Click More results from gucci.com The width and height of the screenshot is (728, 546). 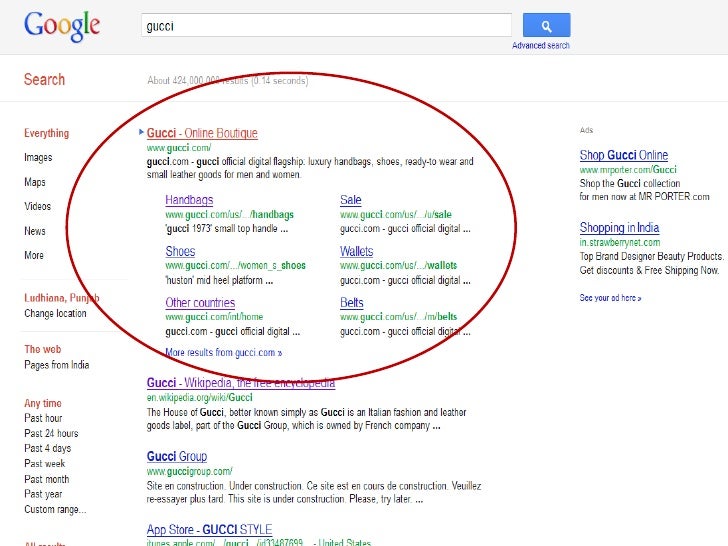coord(224,352)
